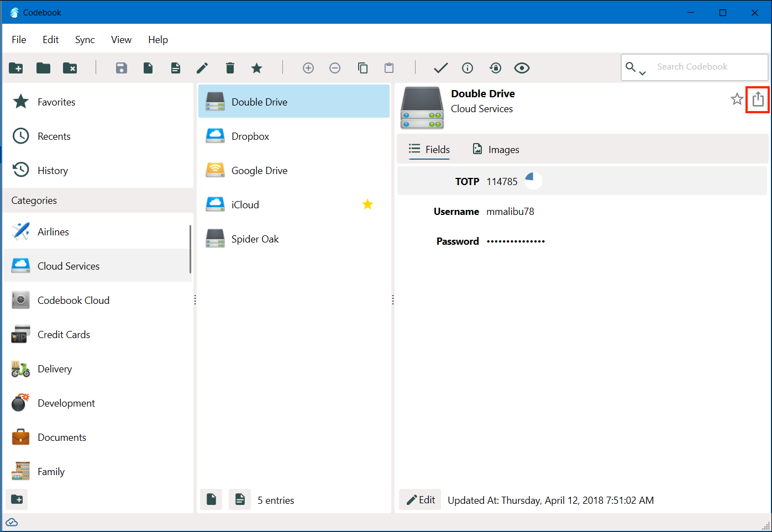Click the add category toolbar icon

point(16,68)
